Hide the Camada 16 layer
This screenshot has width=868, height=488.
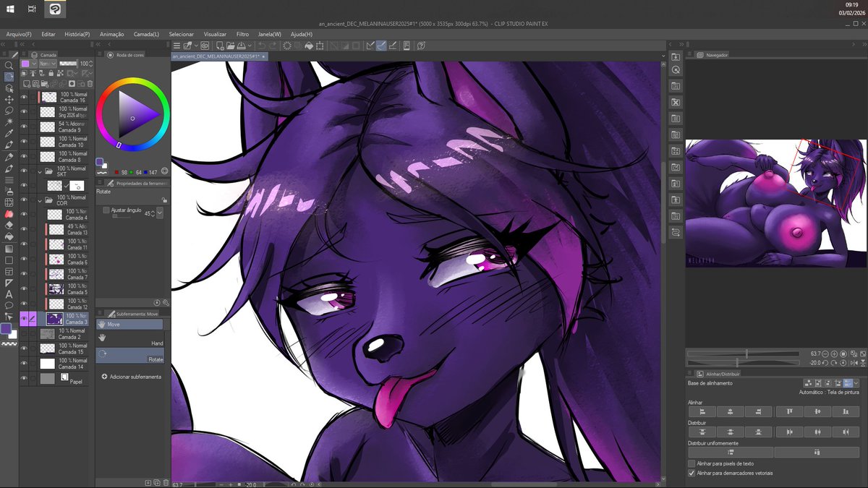coord(24,95)
